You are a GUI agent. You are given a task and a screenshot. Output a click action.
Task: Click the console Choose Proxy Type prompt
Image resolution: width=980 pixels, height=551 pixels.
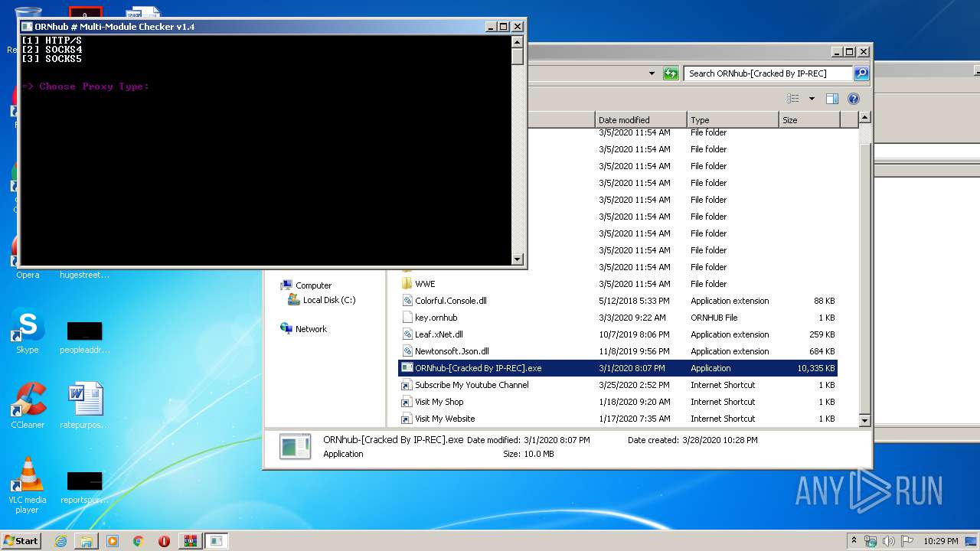pos(85,86)
